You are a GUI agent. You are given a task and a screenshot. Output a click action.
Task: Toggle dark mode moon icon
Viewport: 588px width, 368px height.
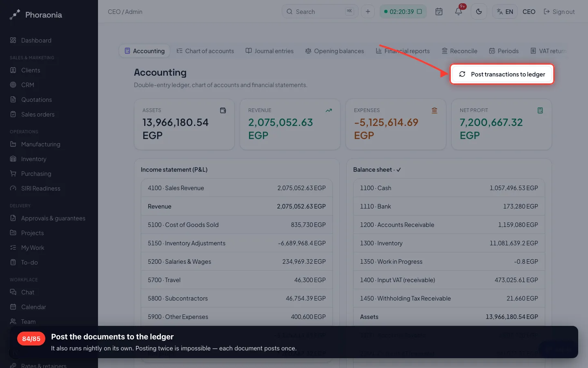click(479, 11)
